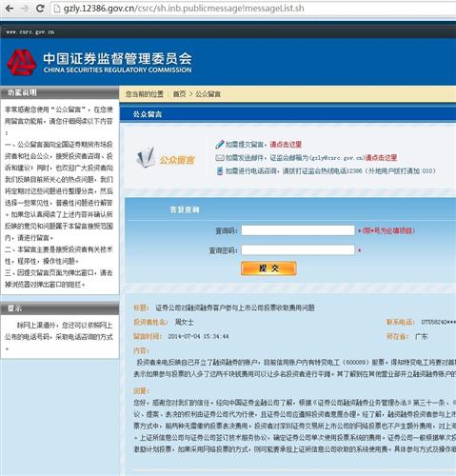
Task: Click the address bar URL
Action: coord(184,9)
